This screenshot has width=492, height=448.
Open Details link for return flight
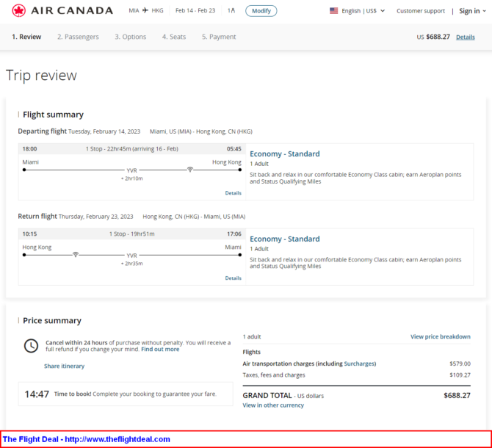click(233, 278)
